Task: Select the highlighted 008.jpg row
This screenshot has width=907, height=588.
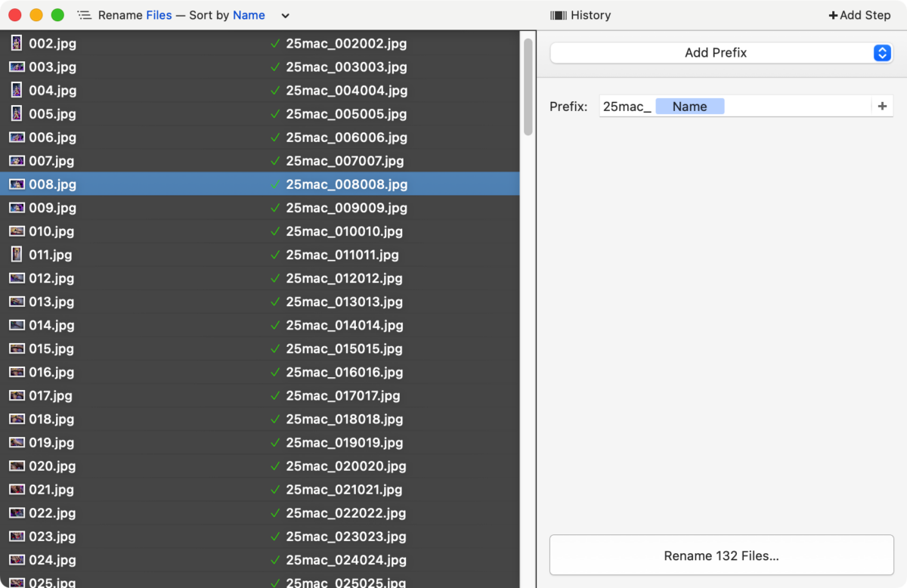Action: [x=260, y=184]
